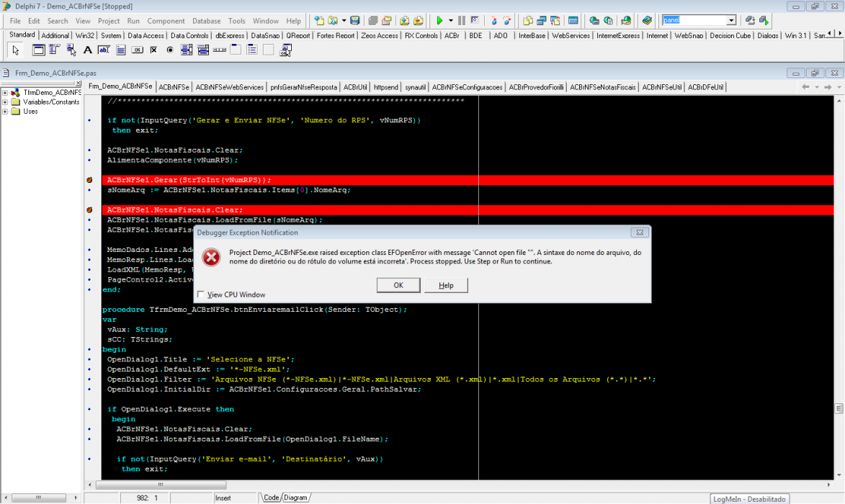This screenshot has width=845, height=504.
Task: Select the Edit box component icon
Action: [104, 50]
